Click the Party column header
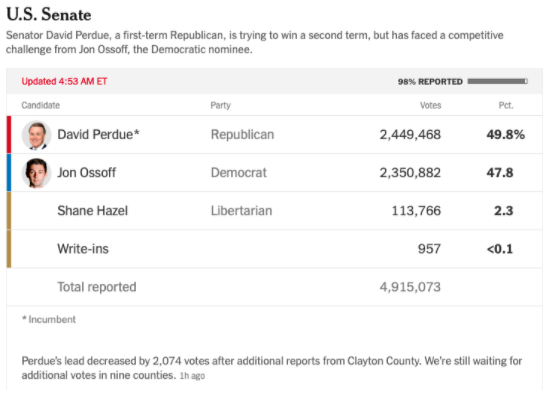Viewport: 549px width, 406px height. click(221, 105)
